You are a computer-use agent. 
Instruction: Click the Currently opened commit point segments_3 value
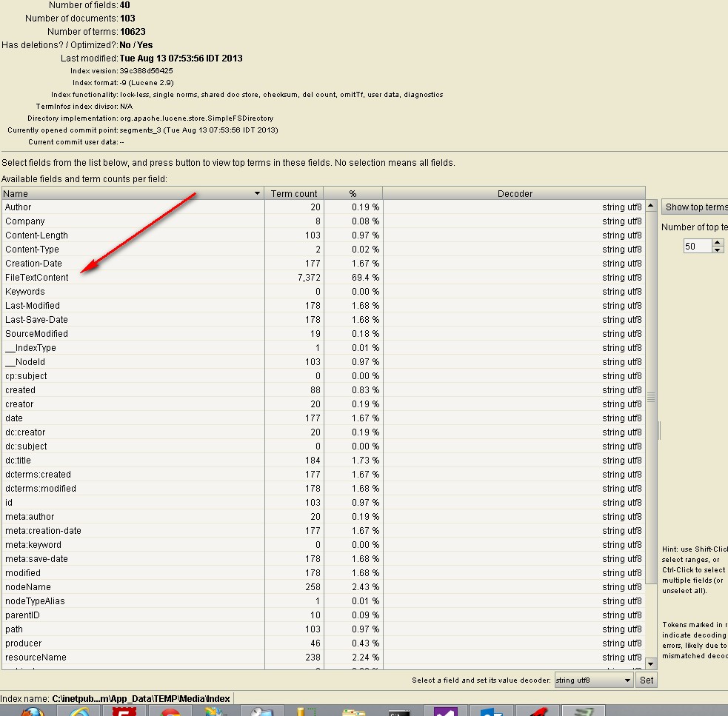pyautogui.click(x=198, y=130)
